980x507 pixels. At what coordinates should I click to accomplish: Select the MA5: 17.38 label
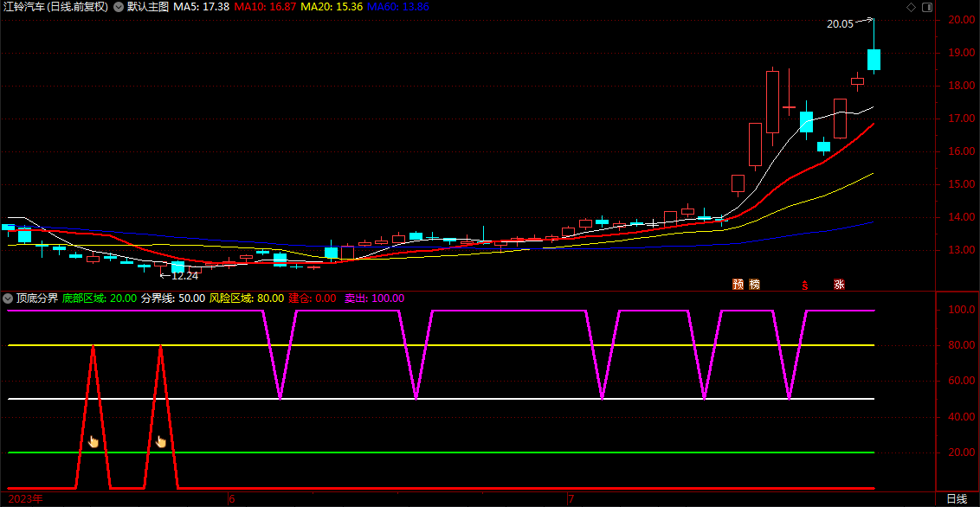[x=201, y=7]
